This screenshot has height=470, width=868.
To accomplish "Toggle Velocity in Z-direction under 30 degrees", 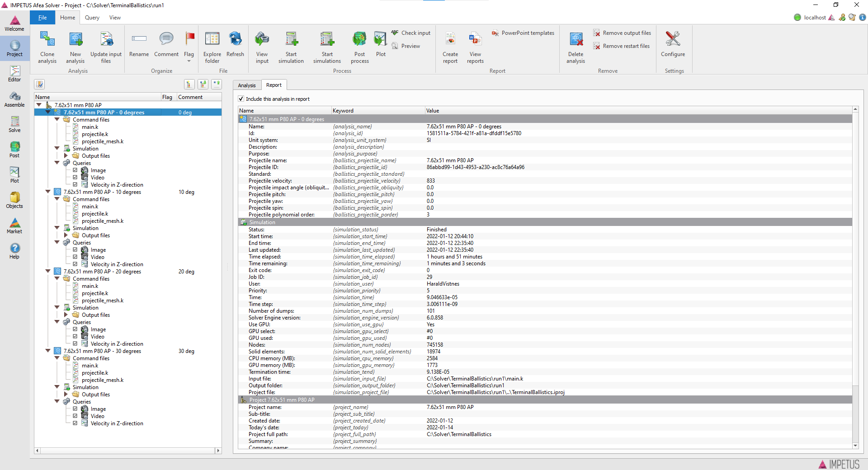I will [75, 423].
